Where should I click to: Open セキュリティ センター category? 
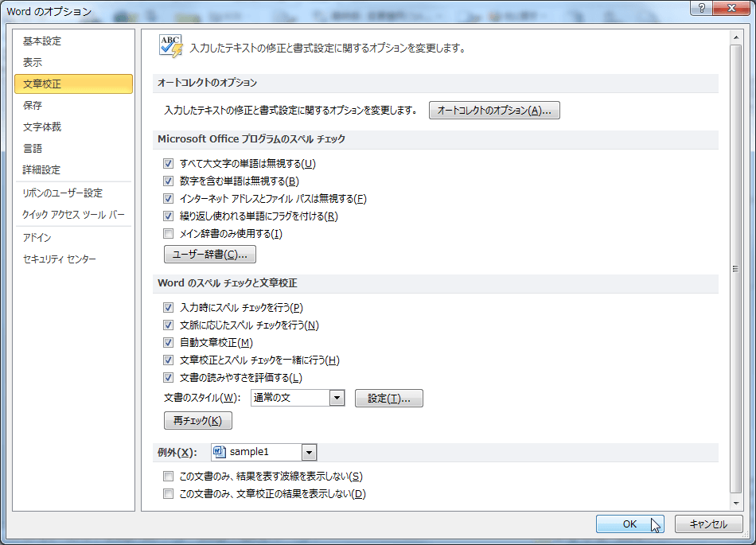click(73, 259)
